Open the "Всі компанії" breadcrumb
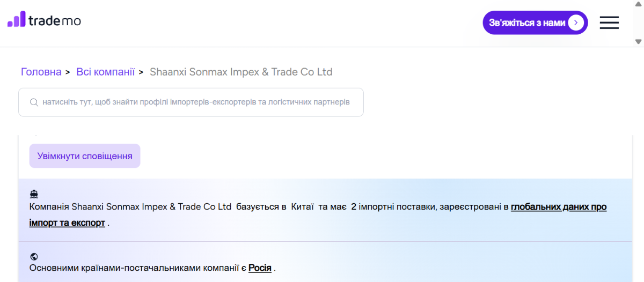644x282 pixels. pos(105,72)
